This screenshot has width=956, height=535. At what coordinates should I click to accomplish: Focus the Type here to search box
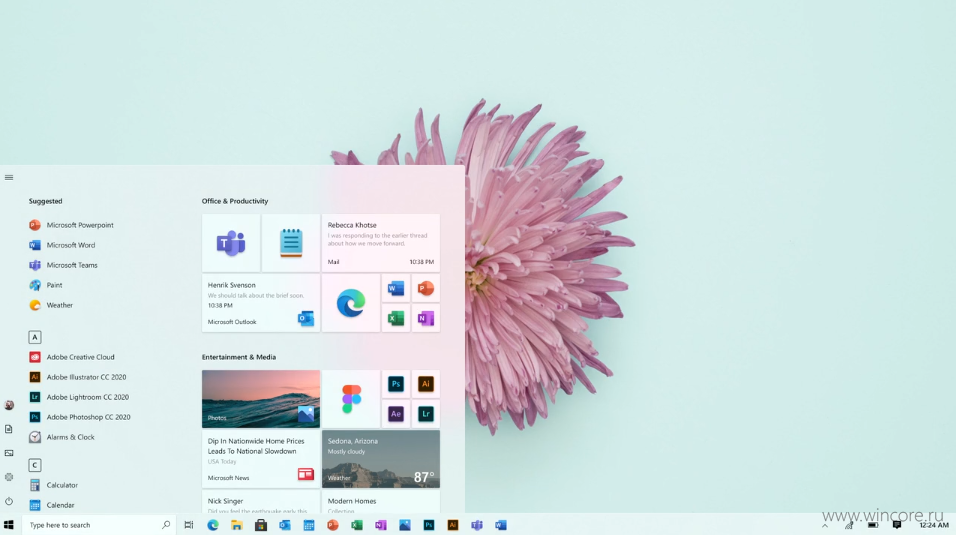coord(99,525)
